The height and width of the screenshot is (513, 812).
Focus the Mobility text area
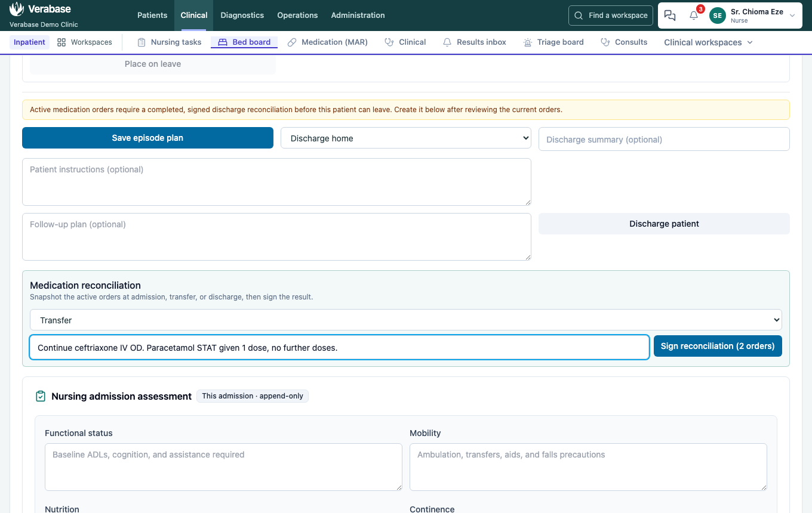588,467
